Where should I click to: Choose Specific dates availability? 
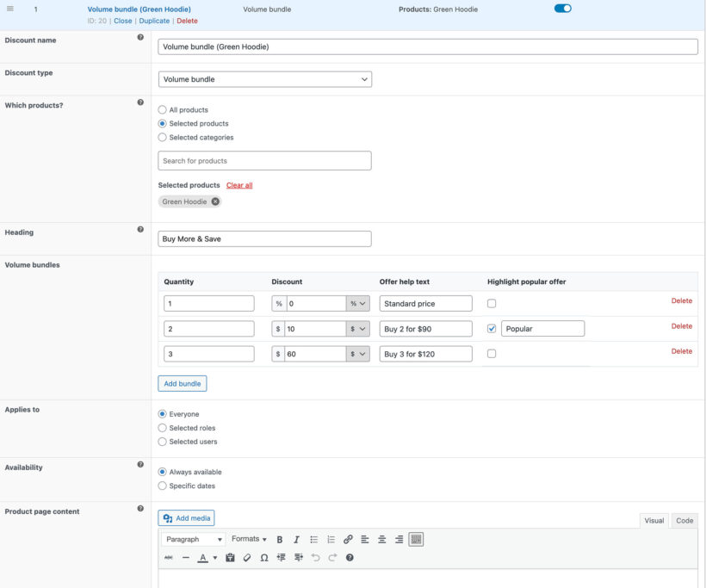(162, 486)
